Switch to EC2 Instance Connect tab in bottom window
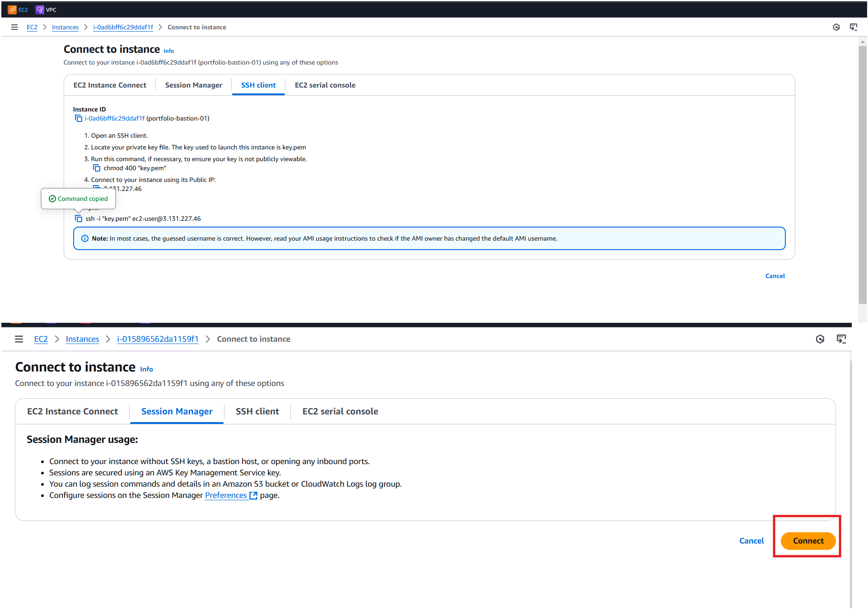This screenshot has width=868, height=609. click(x=72, y=411)
